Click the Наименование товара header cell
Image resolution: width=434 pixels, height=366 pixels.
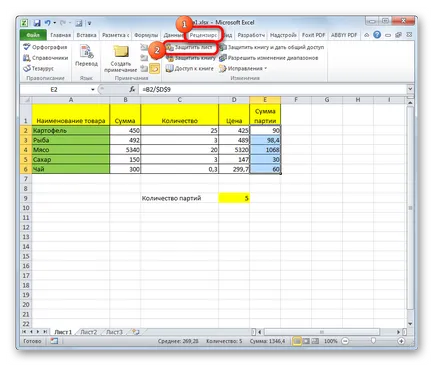(71, 114)
